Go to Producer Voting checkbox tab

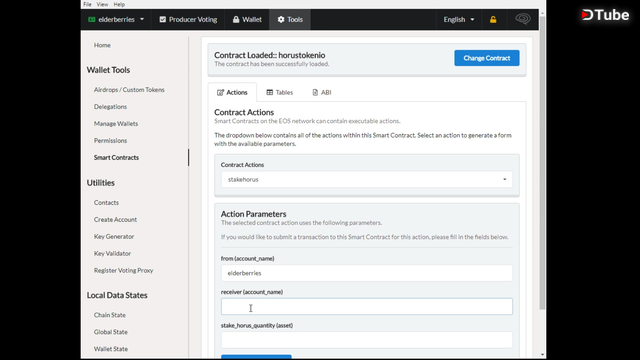point(188,20)
